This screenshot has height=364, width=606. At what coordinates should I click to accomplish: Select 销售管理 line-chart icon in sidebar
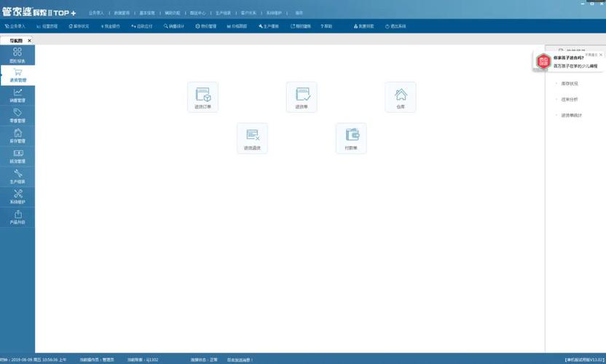17,95
